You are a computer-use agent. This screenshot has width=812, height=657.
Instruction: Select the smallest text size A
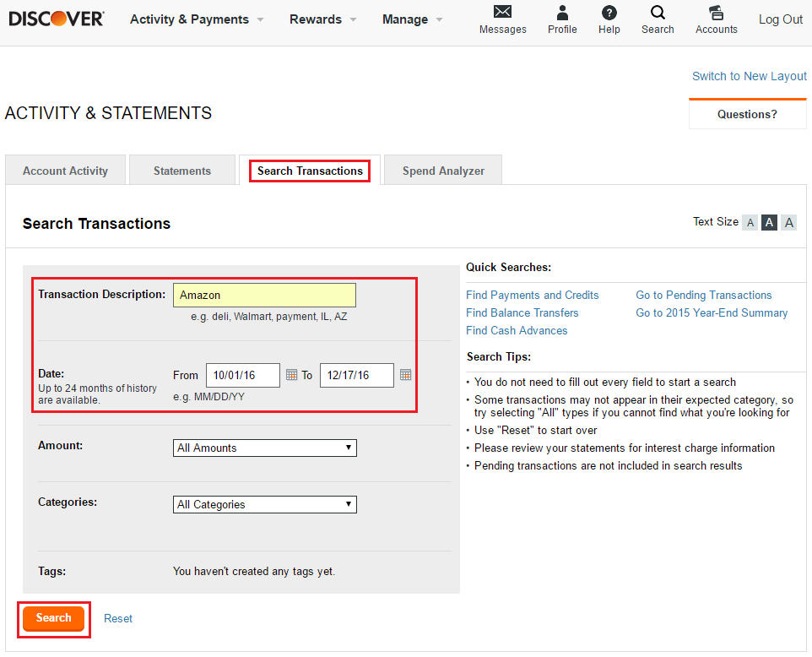(750, 223)
